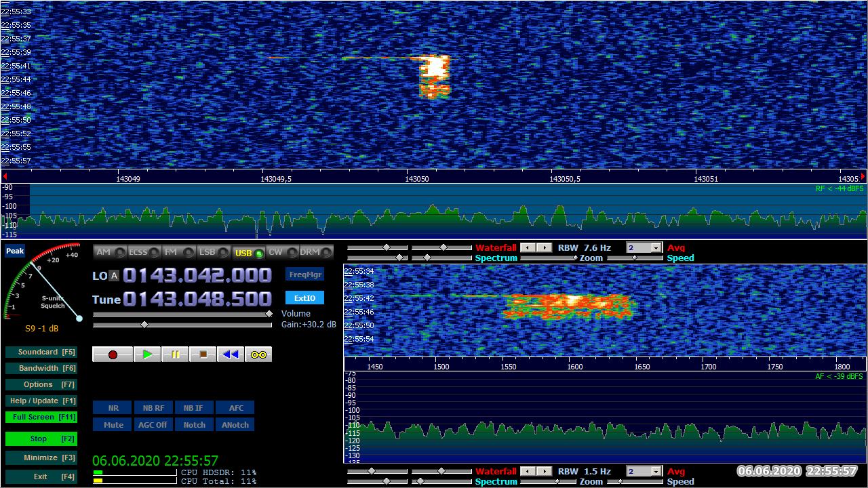
Task: Click the S9 -1 dB signal reading
Action: click(x=41, y=329)
